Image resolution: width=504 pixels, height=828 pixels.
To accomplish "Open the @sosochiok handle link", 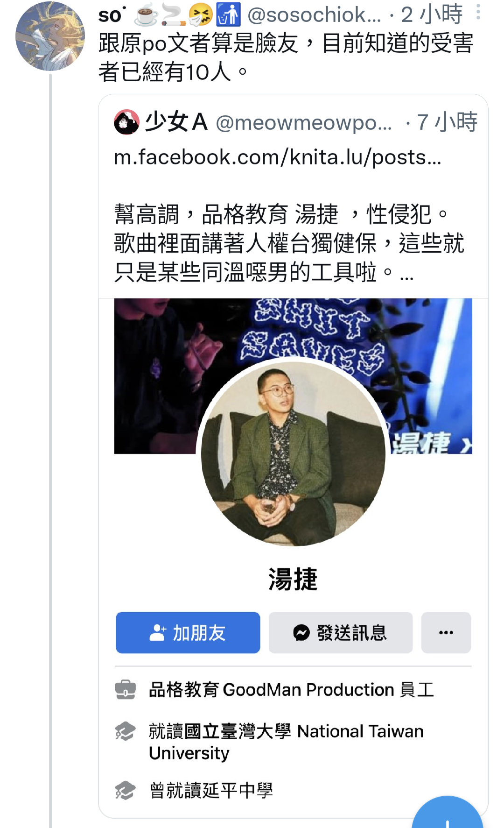I will pos(314,15).
